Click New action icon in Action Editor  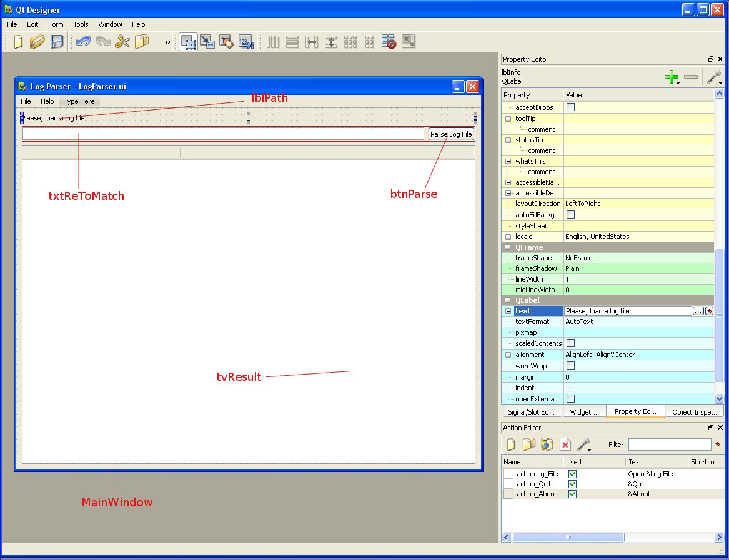point(511,445)
